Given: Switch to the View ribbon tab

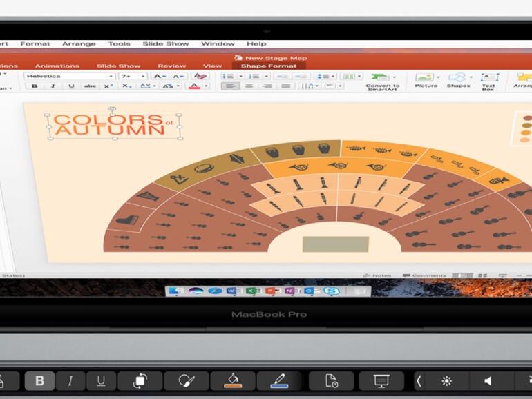Looking at the screenshot, I should click(212, 66).
